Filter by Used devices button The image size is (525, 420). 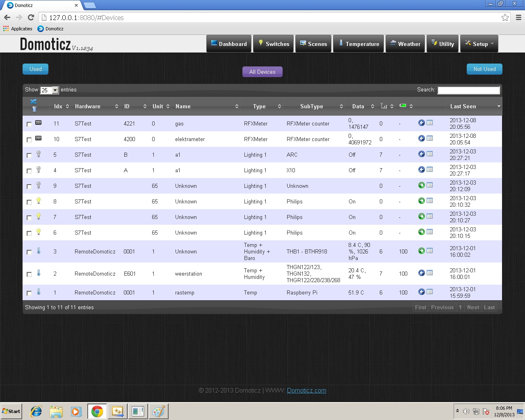coord(35,69)
